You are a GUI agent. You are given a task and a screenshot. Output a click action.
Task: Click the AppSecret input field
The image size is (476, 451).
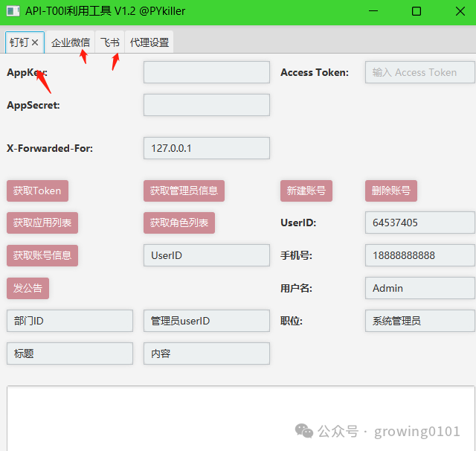pos(207,105)
